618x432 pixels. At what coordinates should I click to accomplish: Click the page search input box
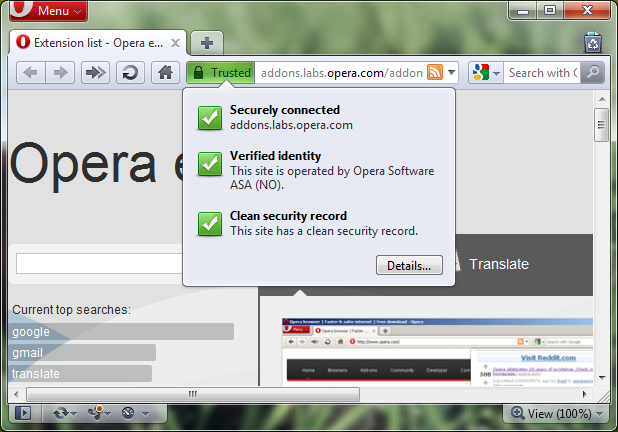click(x=99, y=263)
